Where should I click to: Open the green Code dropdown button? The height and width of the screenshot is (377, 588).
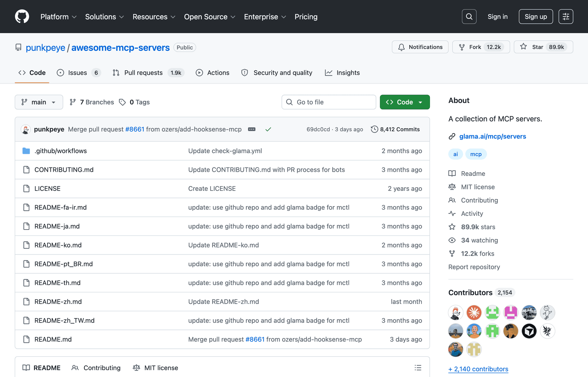(405, 102)
